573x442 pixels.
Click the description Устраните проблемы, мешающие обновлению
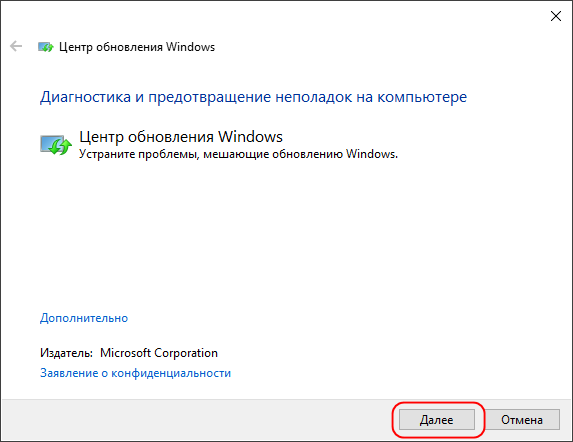238,154
